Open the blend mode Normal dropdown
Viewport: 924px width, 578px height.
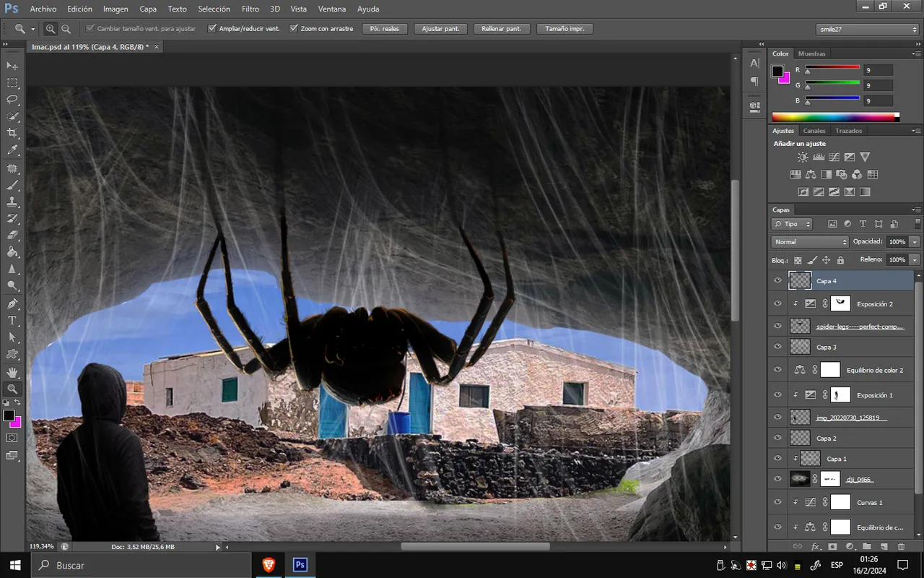[810, 242]
